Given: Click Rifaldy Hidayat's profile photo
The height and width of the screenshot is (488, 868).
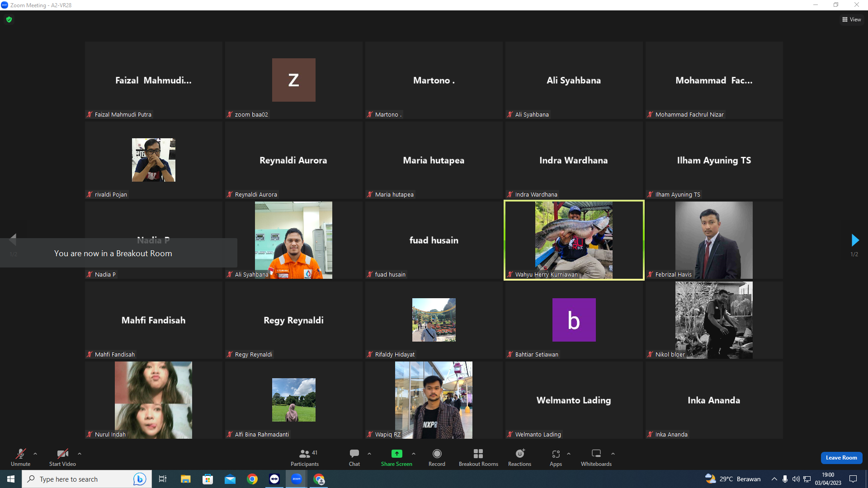Looking at the screenshot, I should pos(434,320).
